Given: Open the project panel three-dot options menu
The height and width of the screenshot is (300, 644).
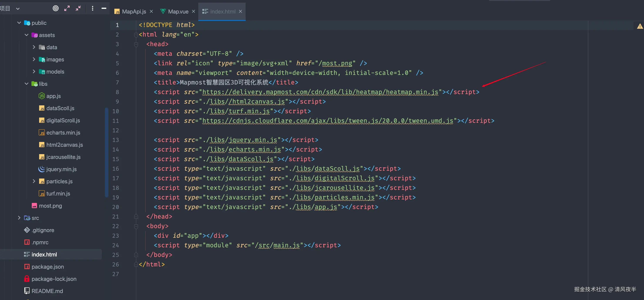Looking at the screenshot, I should 92,8.
